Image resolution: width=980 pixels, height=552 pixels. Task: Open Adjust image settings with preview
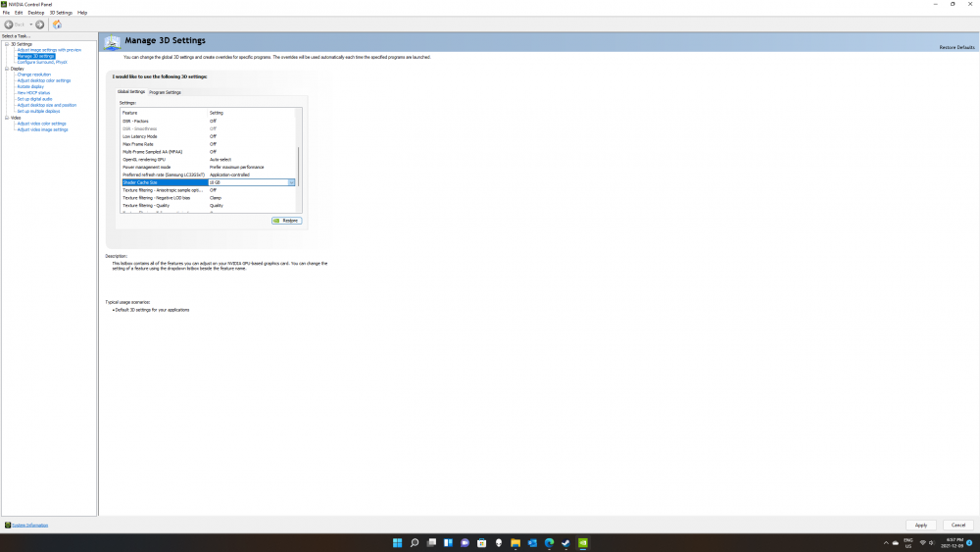click(49, 50)
